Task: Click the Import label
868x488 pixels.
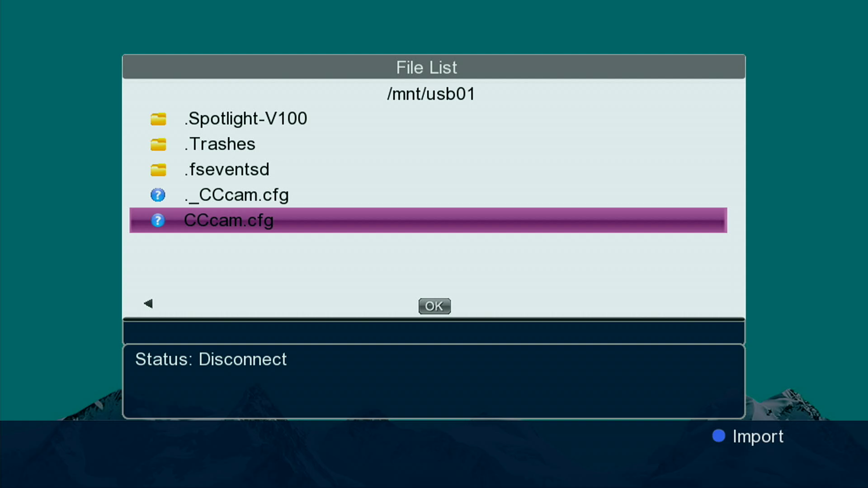Action: tap(758, 436)
